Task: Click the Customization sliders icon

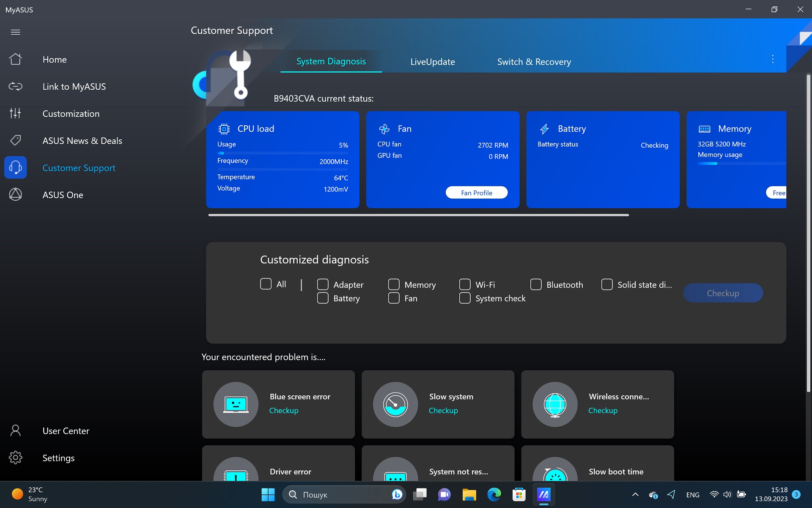Action: (x=16, y=113)
